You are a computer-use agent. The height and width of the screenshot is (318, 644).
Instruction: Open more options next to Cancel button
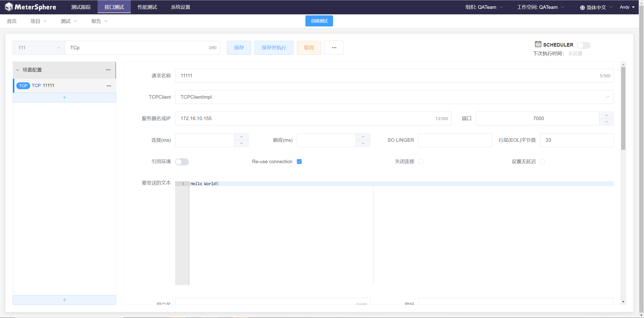click(x=334, y=48)
